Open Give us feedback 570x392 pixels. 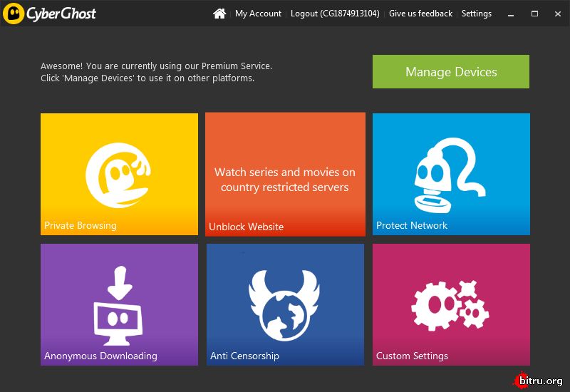420,14
